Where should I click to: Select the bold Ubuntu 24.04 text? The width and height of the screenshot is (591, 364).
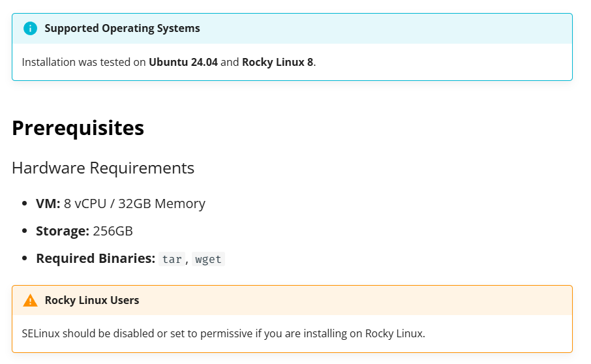click(x=183, y=63)
